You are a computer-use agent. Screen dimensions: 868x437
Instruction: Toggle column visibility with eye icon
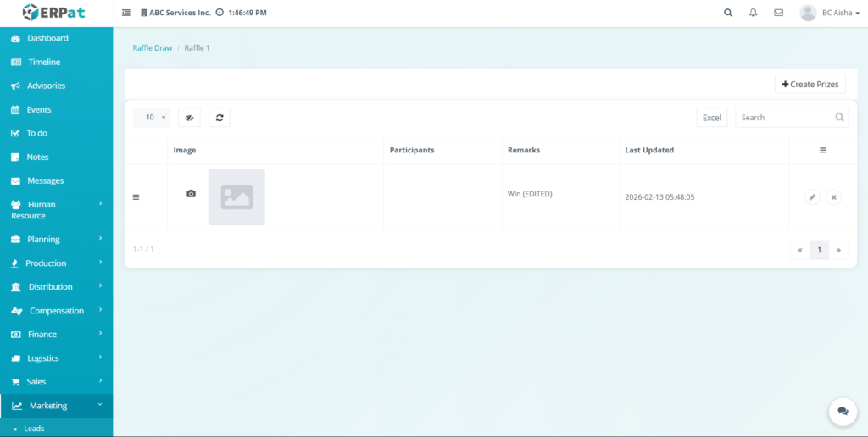coord(189,118)
